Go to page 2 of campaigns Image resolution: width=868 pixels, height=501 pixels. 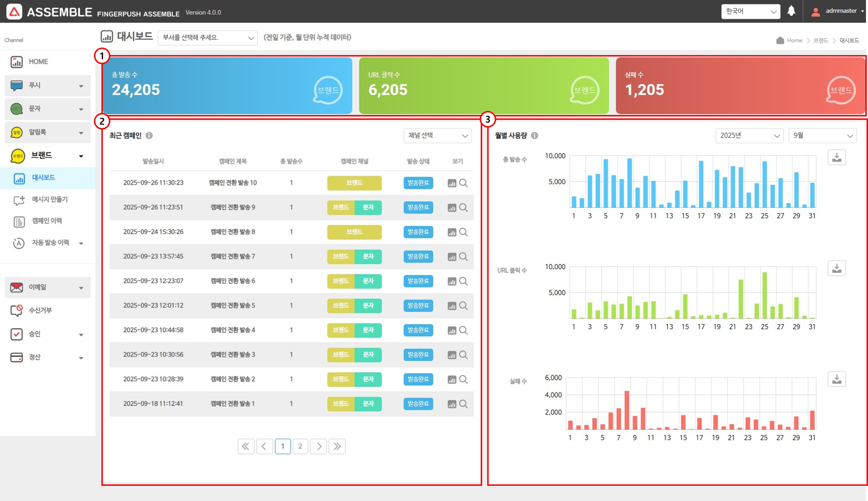click(x=300, y=446)
